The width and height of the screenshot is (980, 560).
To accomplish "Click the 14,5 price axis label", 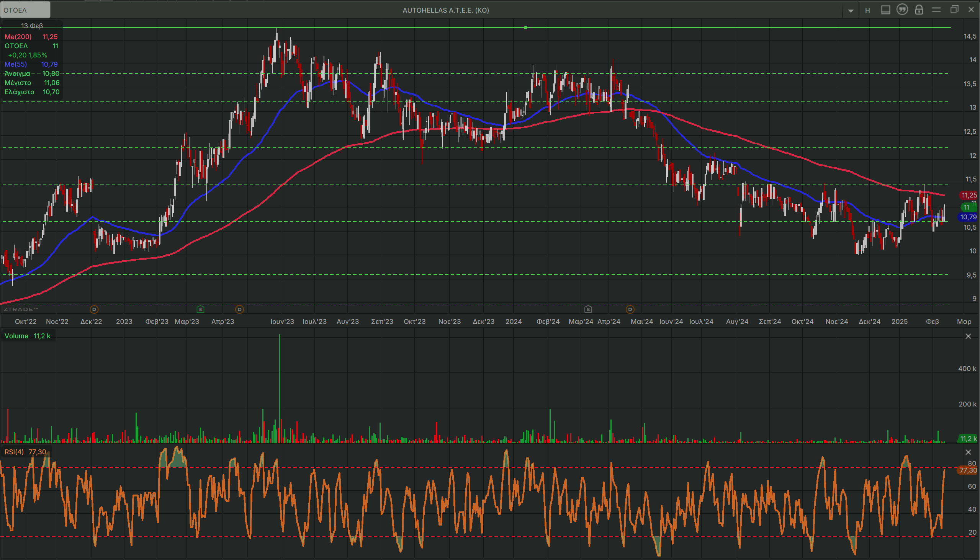I will click(970, 36).
